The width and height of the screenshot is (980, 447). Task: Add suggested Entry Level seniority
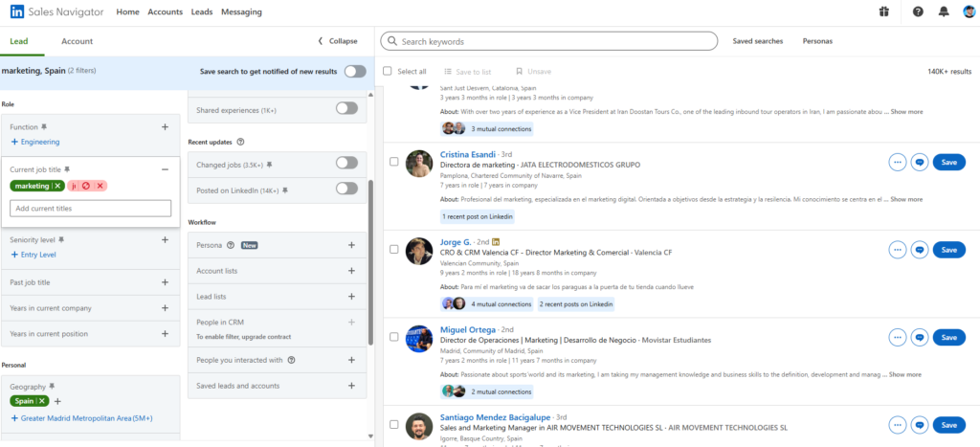coord(33,255)
